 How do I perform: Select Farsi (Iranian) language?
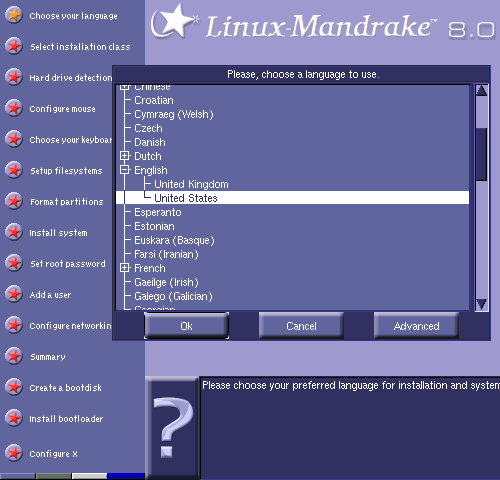pos(166,254)
